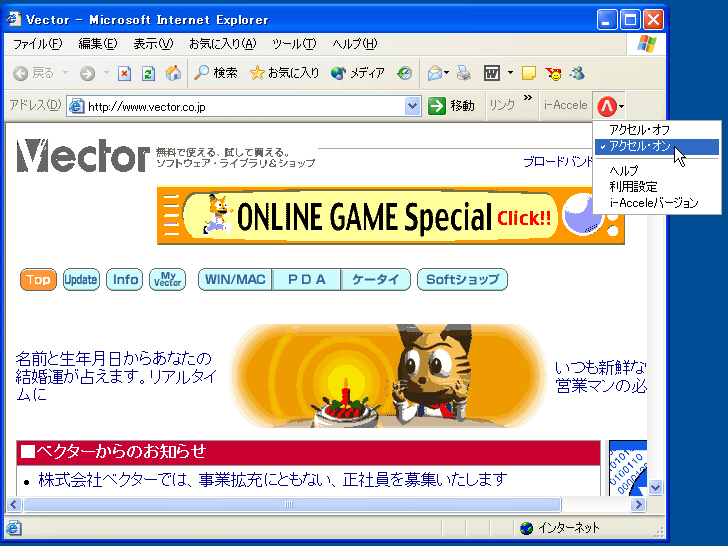The width and height of the screenshot is (728, 546).
Task: Click the Mail envelope icon
Action: 435,73
